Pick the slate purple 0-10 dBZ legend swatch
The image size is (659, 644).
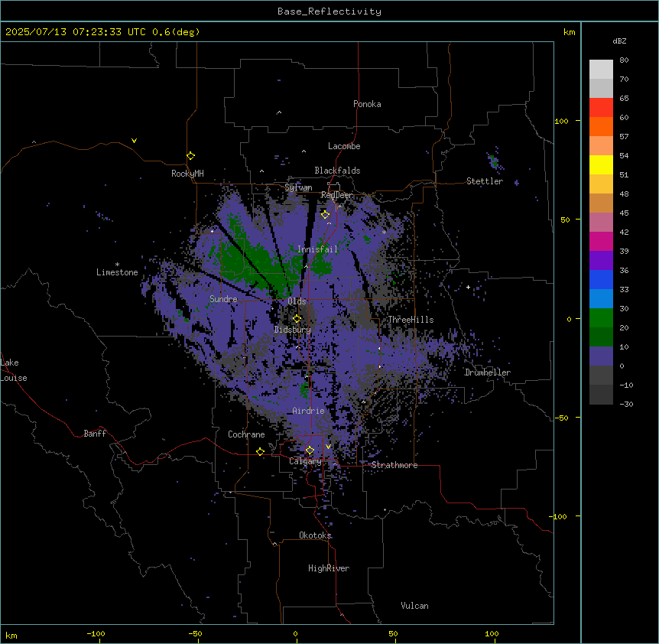coord(601,356)
